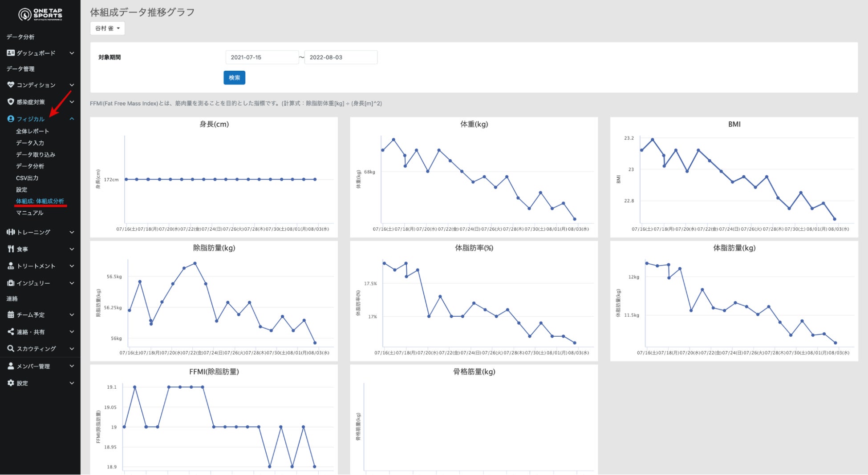This screenshot has width=868, height=475.
Task: Click the 感染症対策 shield icon
Action: coord(11,102)
